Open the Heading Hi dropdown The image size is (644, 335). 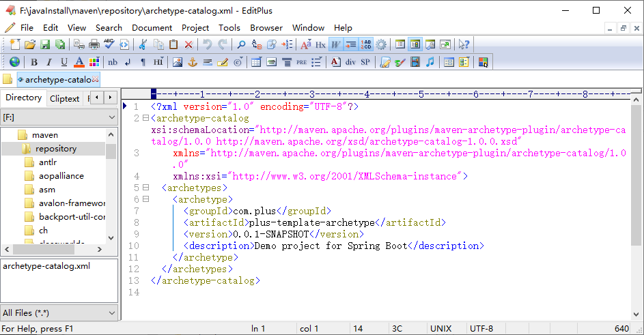(158, 62)
